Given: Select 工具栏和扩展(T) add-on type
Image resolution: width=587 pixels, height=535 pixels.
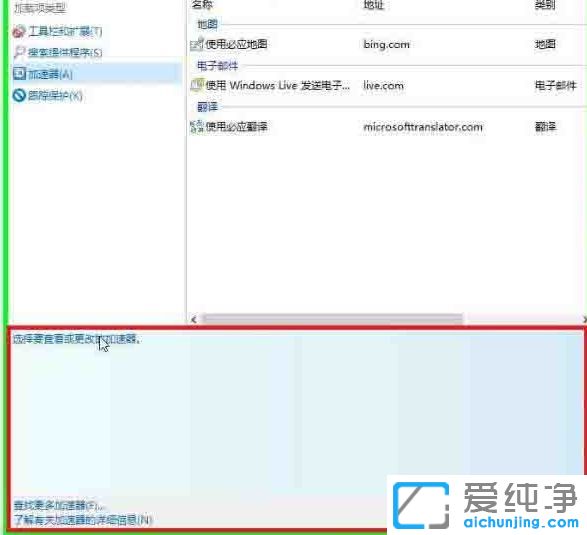Looking at the screenshot, I should tap(65, 31).
